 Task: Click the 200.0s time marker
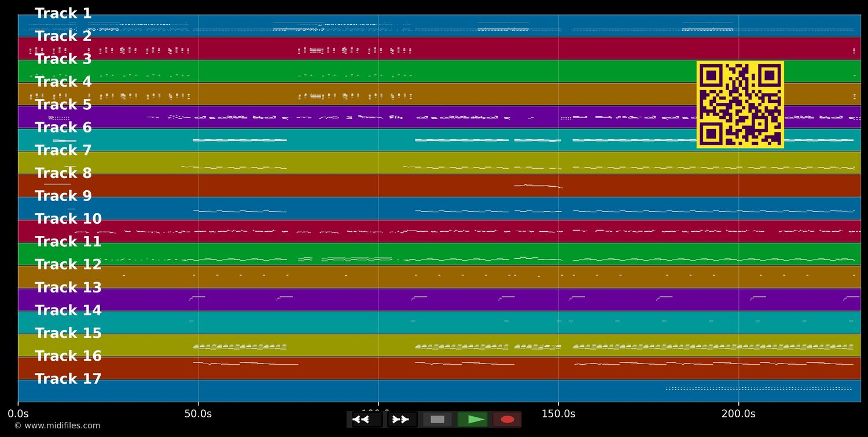click(x=738, y=414)
